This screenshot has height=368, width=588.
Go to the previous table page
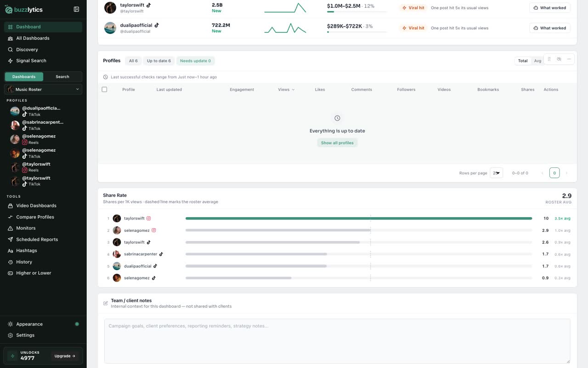543,173
